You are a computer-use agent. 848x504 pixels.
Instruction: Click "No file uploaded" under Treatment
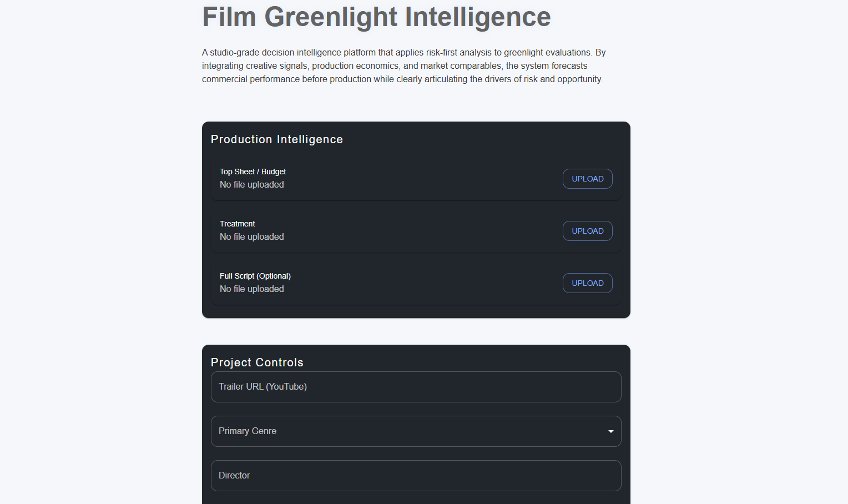pyautogui.click(x=252, y=237)
